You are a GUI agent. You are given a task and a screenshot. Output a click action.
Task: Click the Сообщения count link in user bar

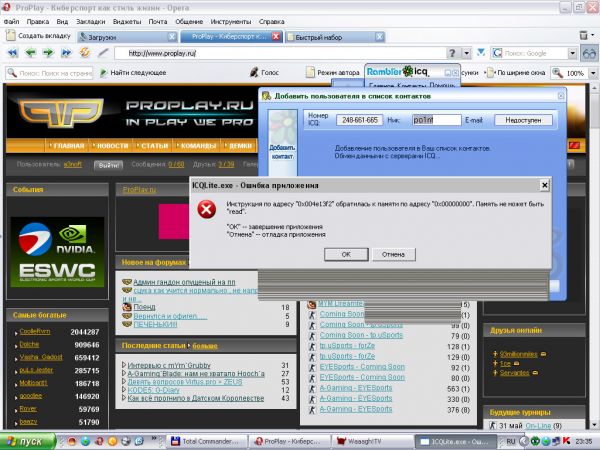[176, 164]
